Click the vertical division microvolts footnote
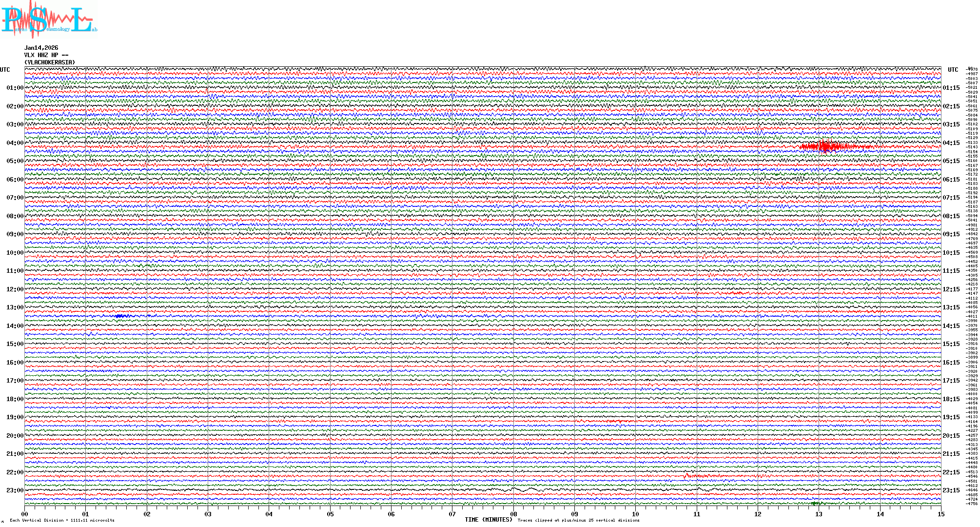Image resolution: width=980 pixels, height=527 pixels. [x=62, y=520]
